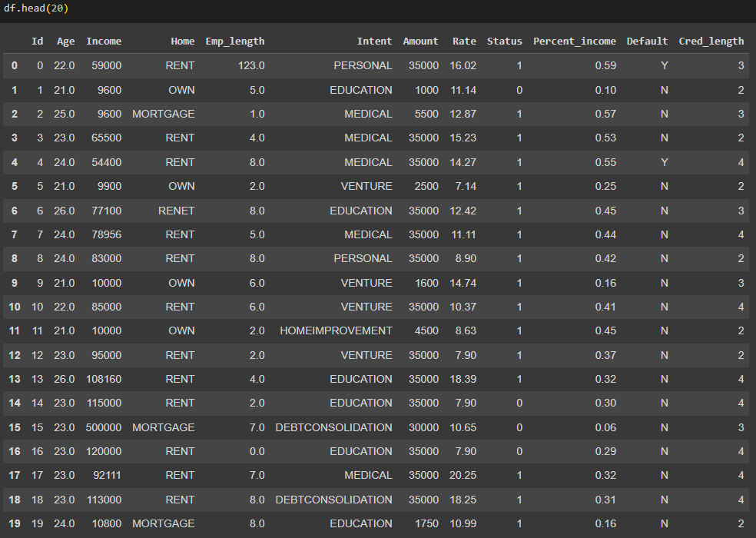The image size is (756, 538).
Task: Click PERSONAL intent in row 8
Action: click(x=363, y=258)
